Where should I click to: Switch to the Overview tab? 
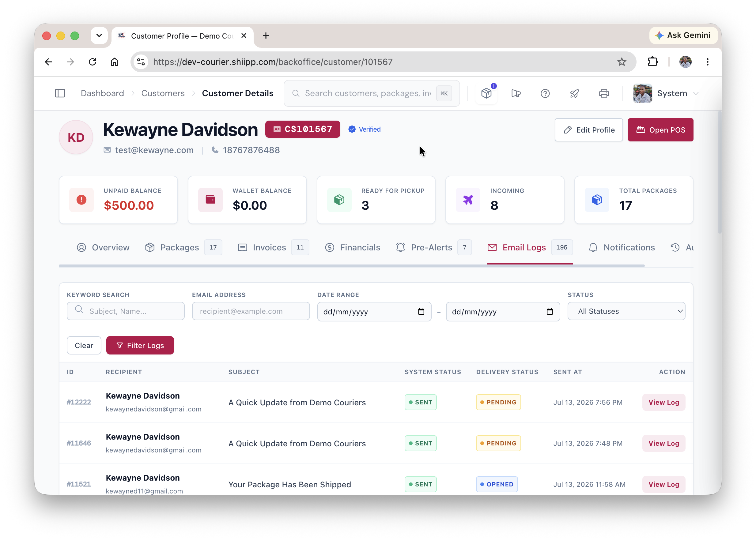click(103, 248)
